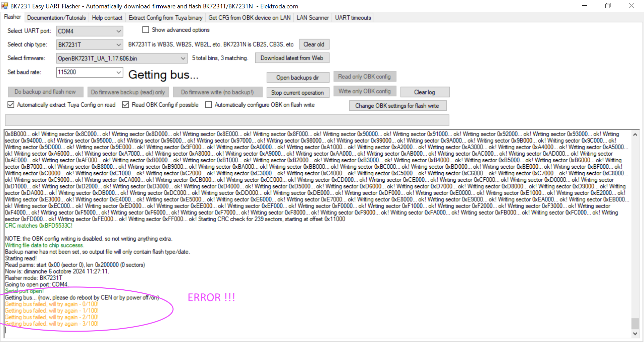Viewport: 644px width, 342px height.
Task: Open the Flasher tab
Action: click(x=12, y=17)
